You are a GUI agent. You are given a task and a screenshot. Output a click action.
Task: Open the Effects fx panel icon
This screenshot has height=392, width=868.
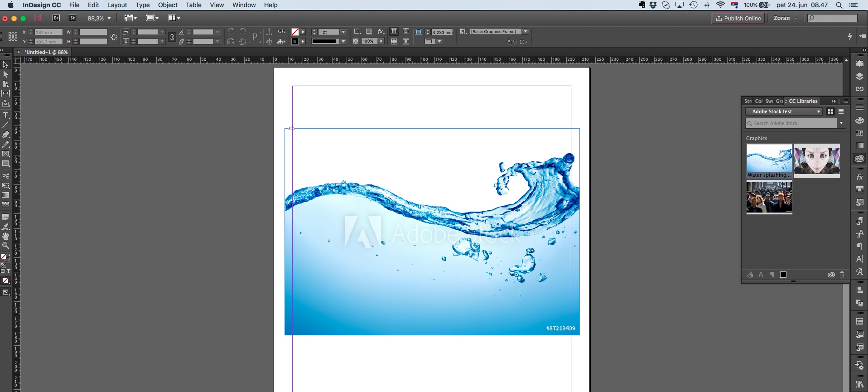point(859,177)
